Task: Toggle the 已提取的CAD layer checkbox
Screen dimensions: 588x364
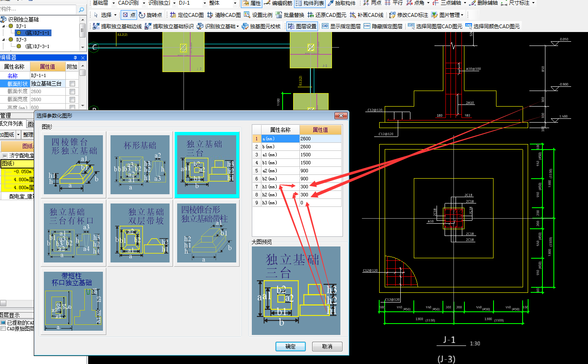Action: [3, 323]
